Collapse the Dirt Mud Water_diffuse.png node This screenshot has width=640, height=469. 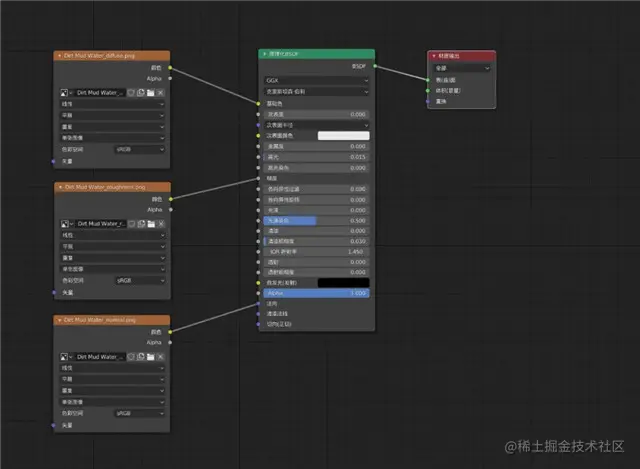tap(60, 56)
